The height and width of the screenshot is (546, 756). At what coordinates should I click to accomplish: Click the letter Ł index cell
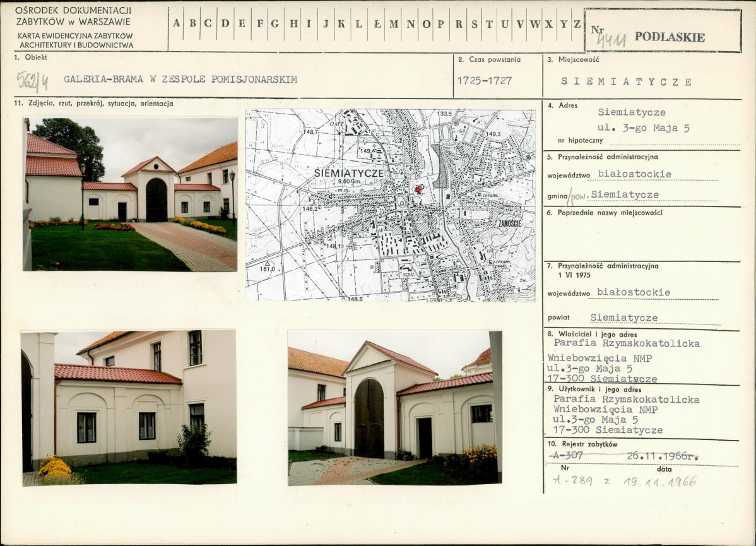click(377, 23)
